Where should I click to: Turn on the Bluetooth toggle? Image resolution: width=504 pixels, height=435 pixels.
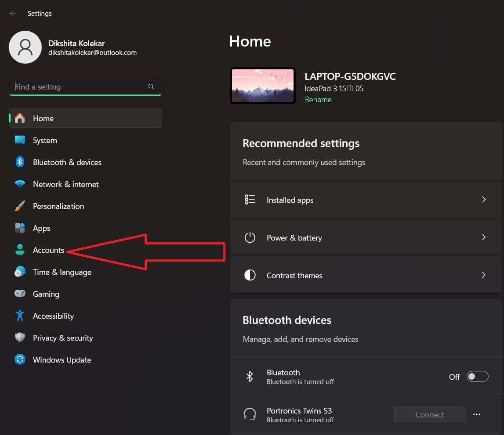[x=478, y=376]
